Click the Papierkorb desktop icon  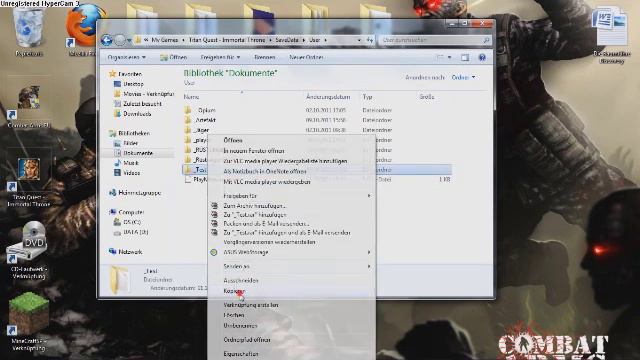click(x=29, y=32)
